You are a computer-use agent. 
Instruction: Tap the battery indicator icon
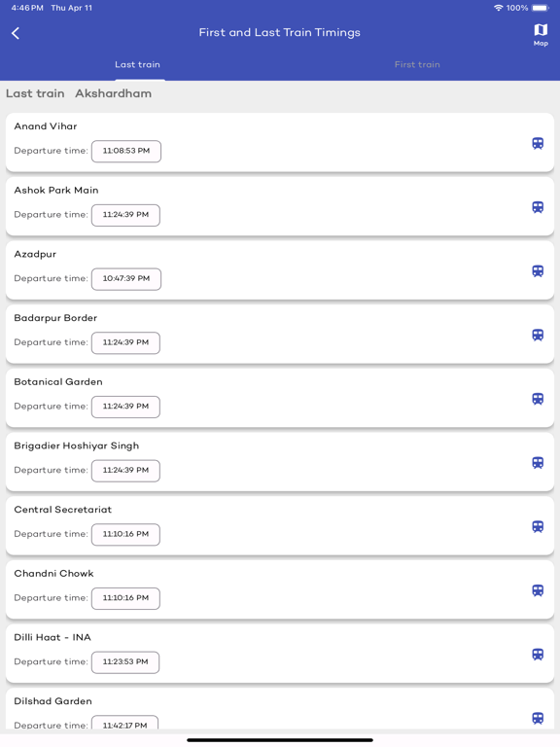click(x=541, y=8)
